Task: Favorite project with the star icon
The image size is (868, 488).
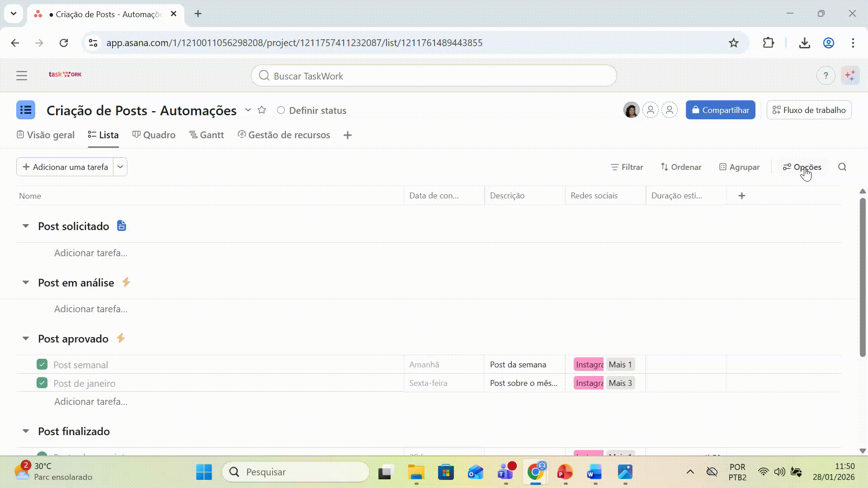Action: [x=262, y=110]
